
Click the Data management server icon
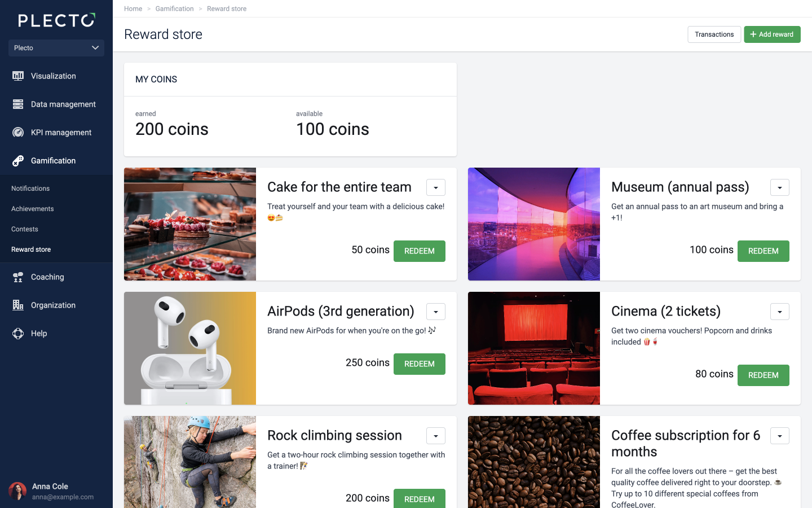[18, 104]
